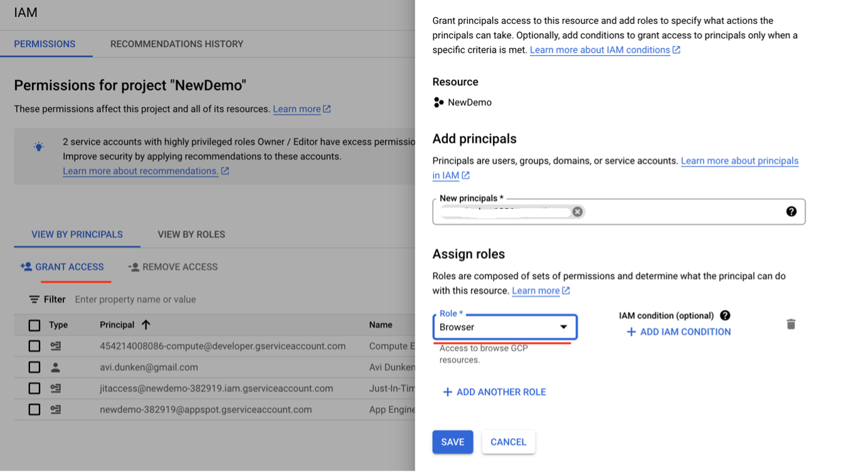Image resolution: width=868 pixels, height=473 pixels.
Task: Click the Filter icon above the table
Action: click(34, 300)
